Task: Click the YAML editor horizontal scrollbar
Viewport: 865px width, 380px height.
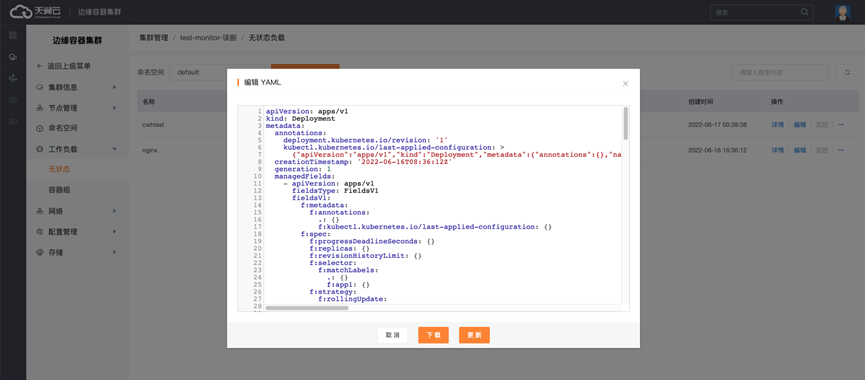Action: point(307,308)
